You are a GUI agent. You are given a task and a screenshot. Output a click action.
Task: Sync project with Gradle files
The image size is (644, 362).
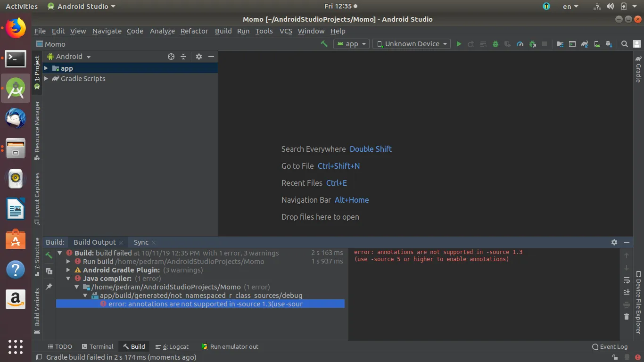[x=585, y=44]
